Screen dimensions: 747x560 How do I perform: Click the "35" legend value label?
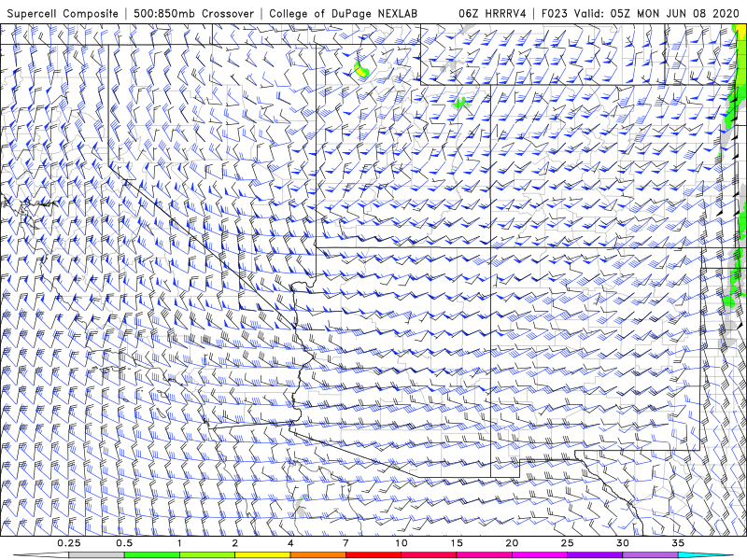[x=678, y=543]
